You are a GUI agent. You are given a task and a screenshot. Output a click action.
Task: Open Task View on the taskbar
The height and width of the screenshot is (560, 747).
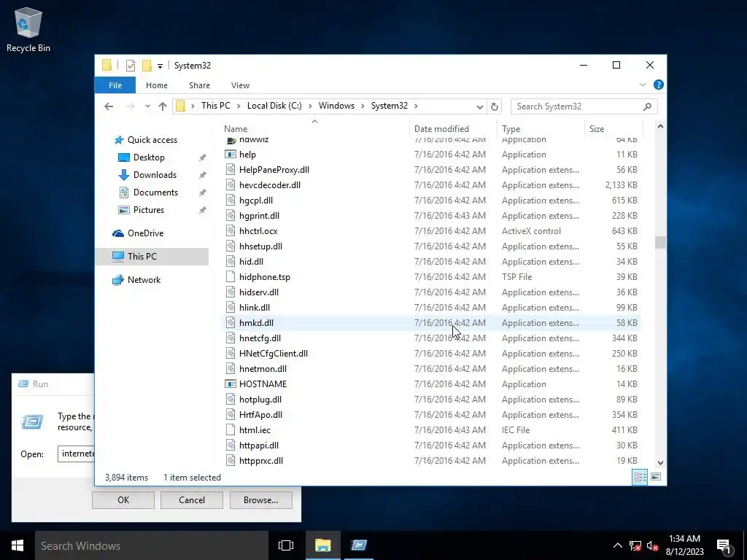click(286, 545)
